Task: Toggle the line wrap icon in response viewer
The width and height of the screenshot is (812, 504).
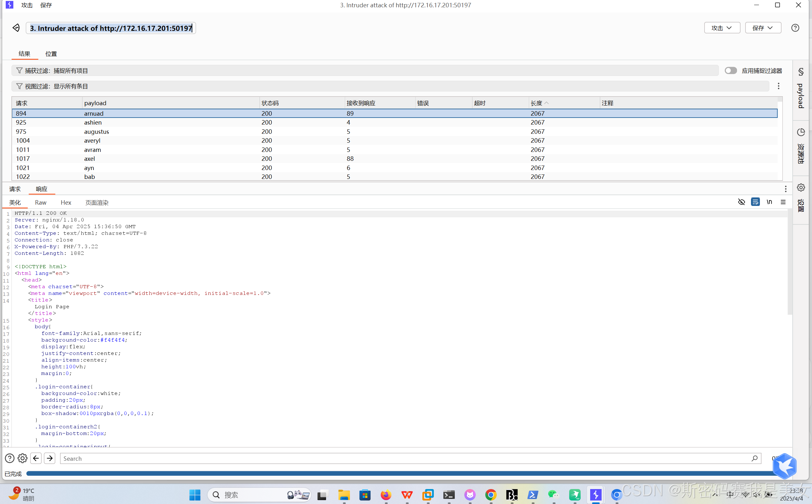Action: click(755, 202)
